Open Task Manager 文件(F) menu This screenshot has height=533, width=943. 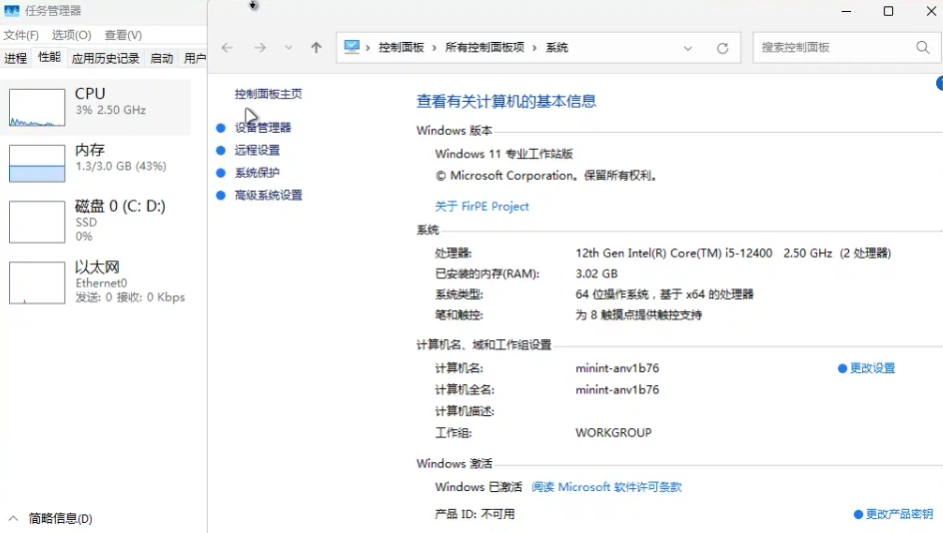click(x=21, y=35)
